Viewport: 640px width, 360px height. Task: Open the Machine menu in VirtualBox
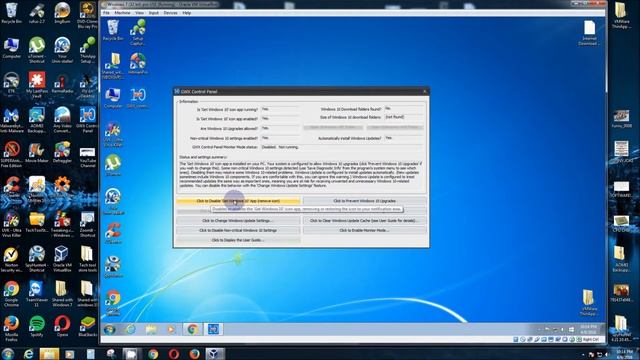click(x=122, y=13)
